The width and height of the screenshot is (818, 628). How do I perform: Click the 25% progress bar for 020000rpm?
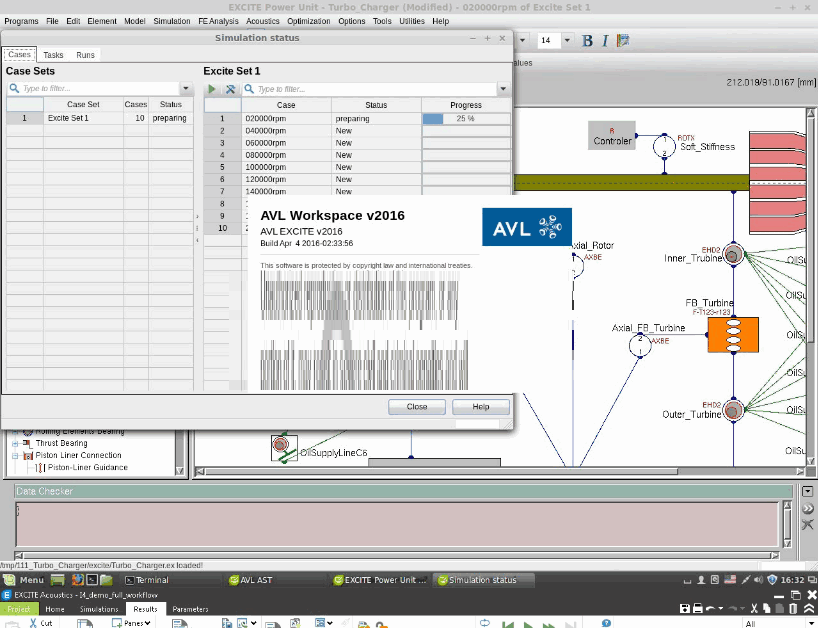pos(465,118)
